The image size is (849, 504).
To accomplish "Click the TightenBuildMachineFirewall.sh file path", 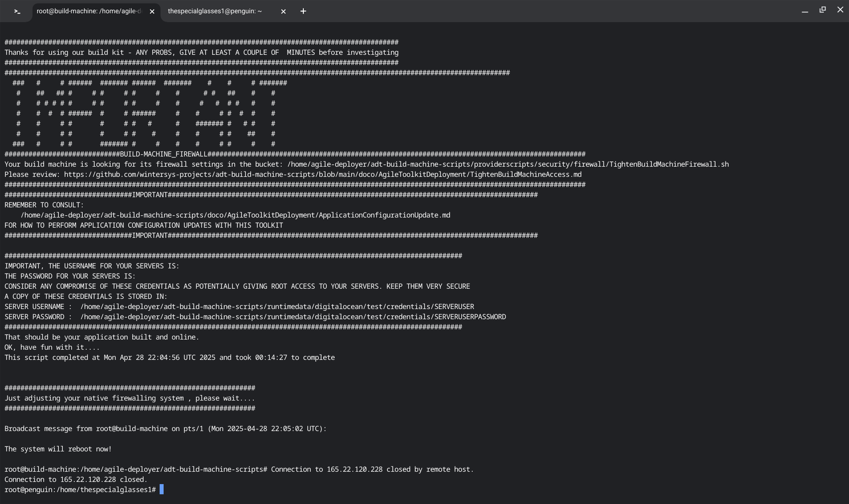I will 508,164.
